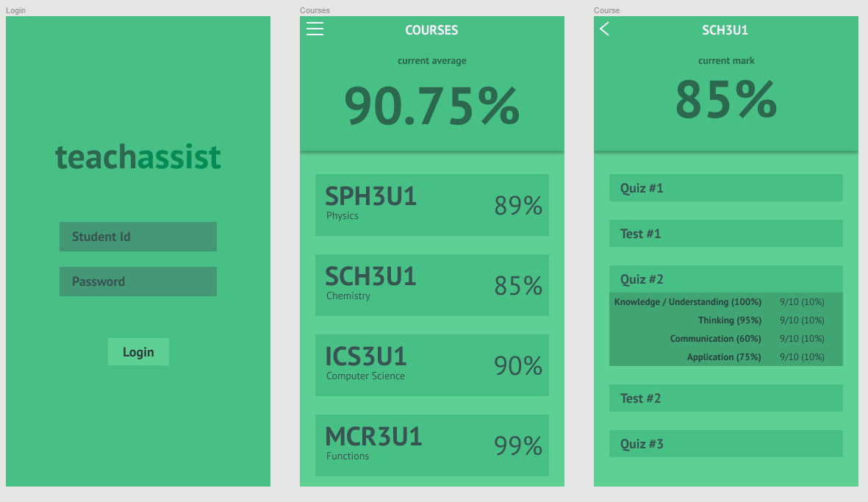This screenshot has height=502, width=868.
Task: Tap the back arrow on SCH3U1 screen
Action: pos(604,29)
